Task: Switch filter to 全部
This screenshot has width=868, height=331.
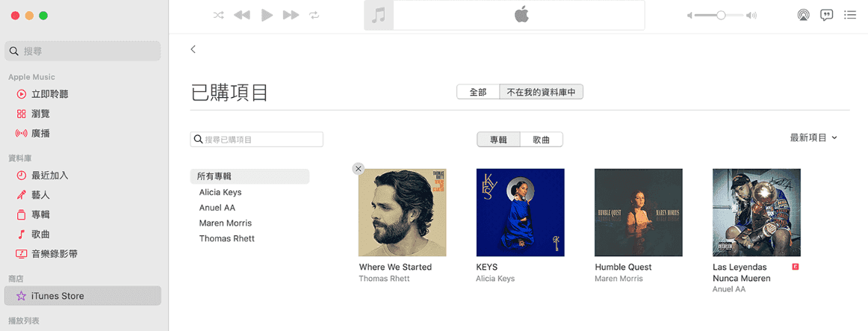Action: coord(478,93)
